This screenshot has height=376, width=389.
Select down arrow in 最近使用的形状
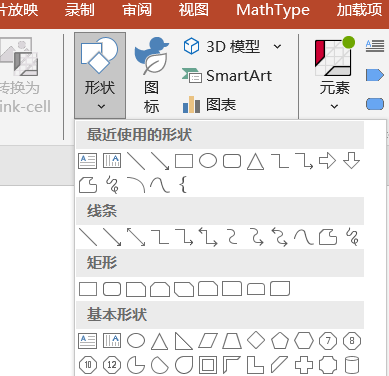[351, 161]
